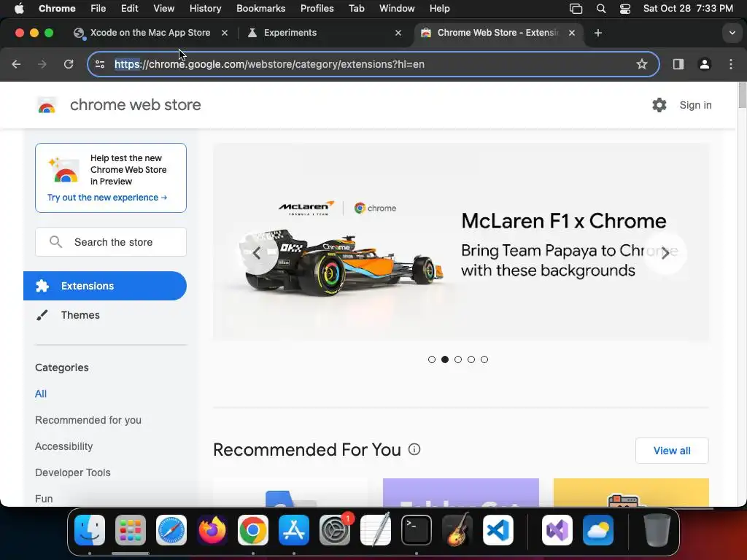747x560 pixels.
Task: Open the File menu
Action: [x=98, y=8]
